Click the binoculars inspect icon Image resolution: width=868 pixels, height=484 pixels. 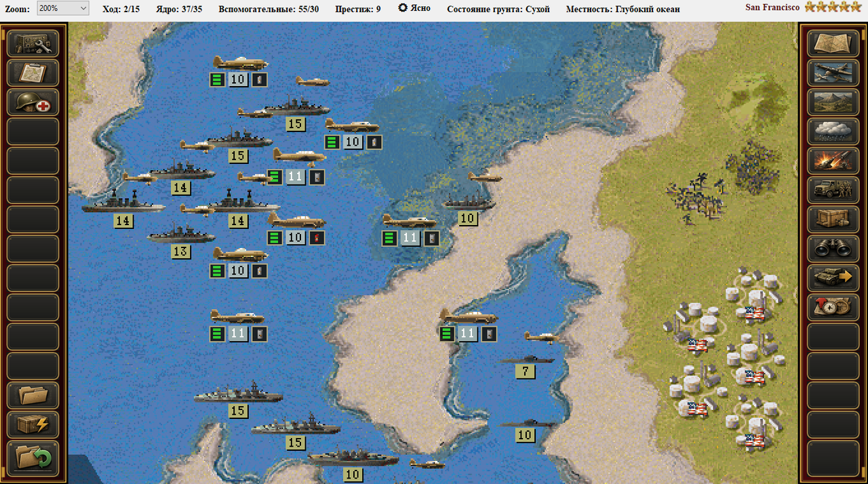point(834,248)
